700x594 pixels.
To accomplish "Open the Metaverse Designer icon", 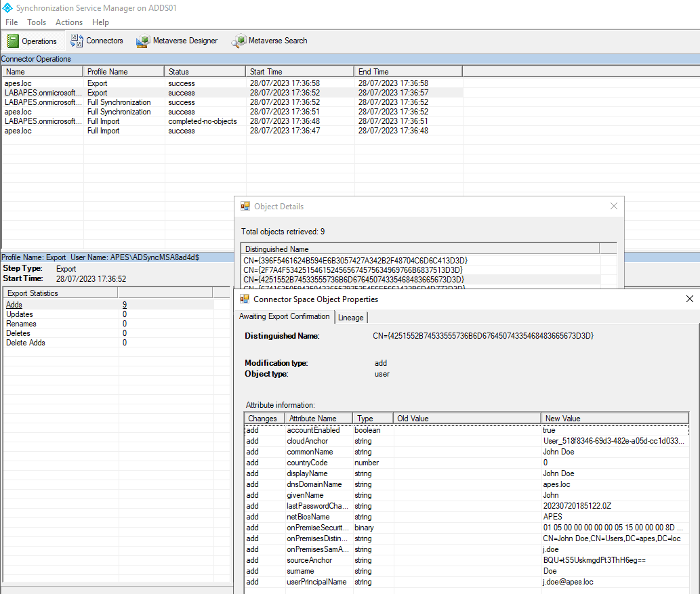I will (x=143, y=41).
